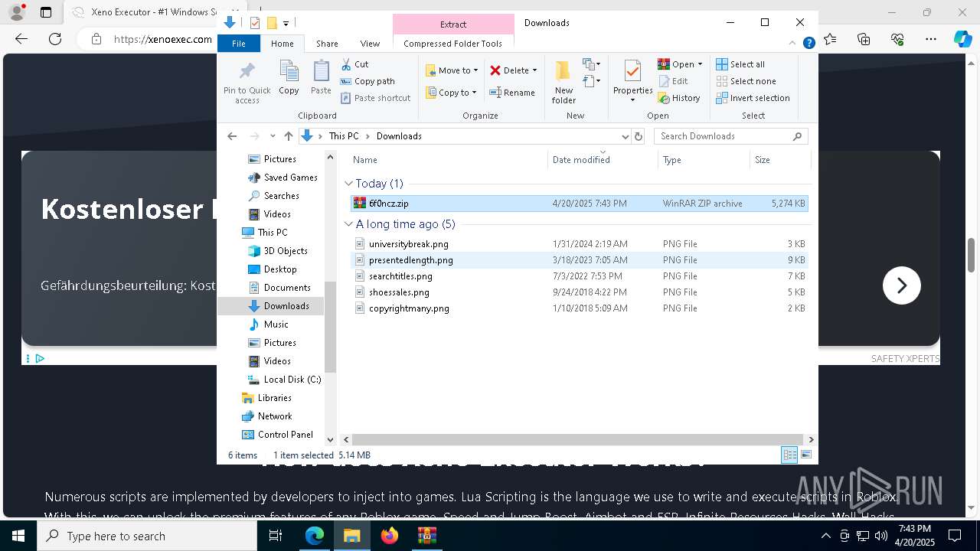Image resolution: width=980 pixels, height=551 pixels.
Task: Sort by the Size column header
Action: tap(779, 160)
